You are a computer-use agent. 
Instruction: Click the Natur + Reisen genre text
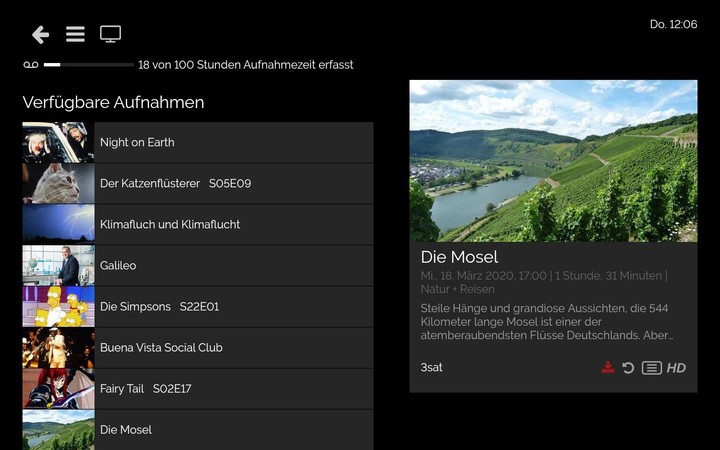point(457,289)
